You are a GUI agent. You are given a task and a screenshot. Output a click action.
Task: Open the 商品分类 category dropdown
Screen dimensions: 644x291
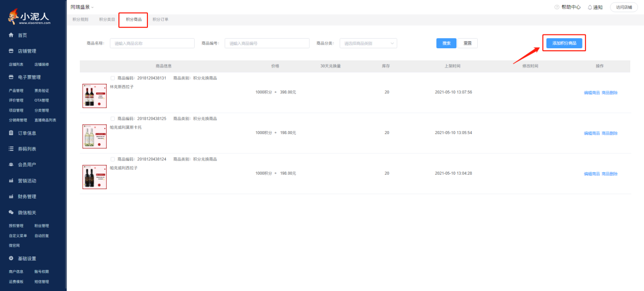click(368, 43)
